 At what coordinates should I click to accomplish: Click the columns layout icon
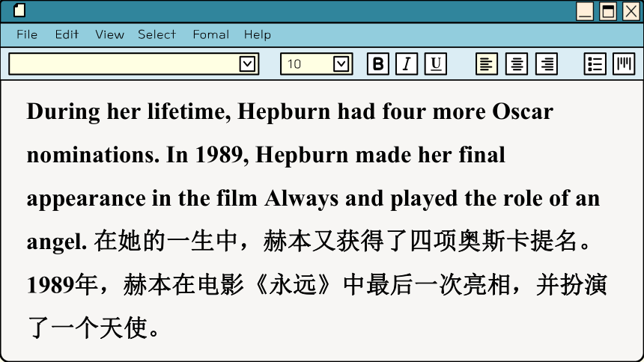point(624,64)
